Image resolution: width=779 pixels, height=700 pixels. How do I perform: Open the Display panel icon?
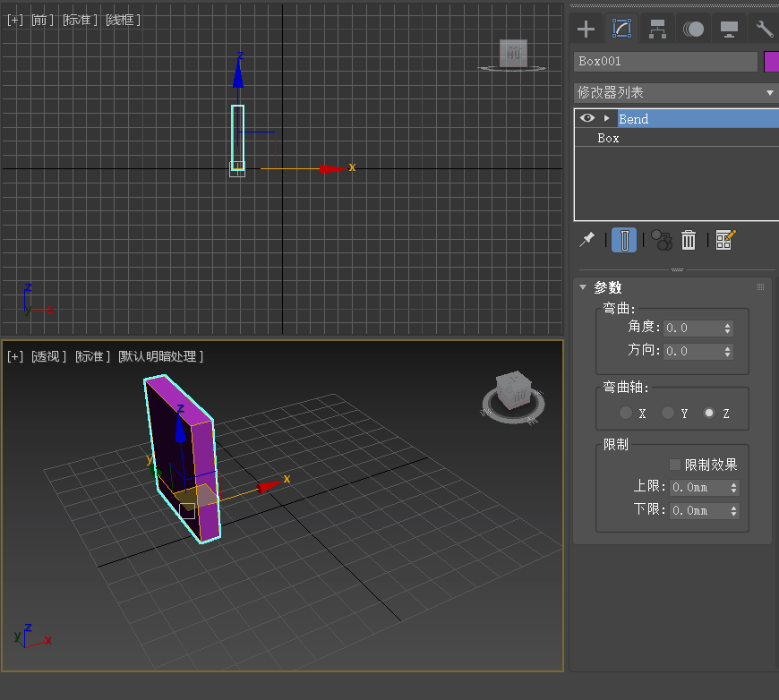click(729, 30)
